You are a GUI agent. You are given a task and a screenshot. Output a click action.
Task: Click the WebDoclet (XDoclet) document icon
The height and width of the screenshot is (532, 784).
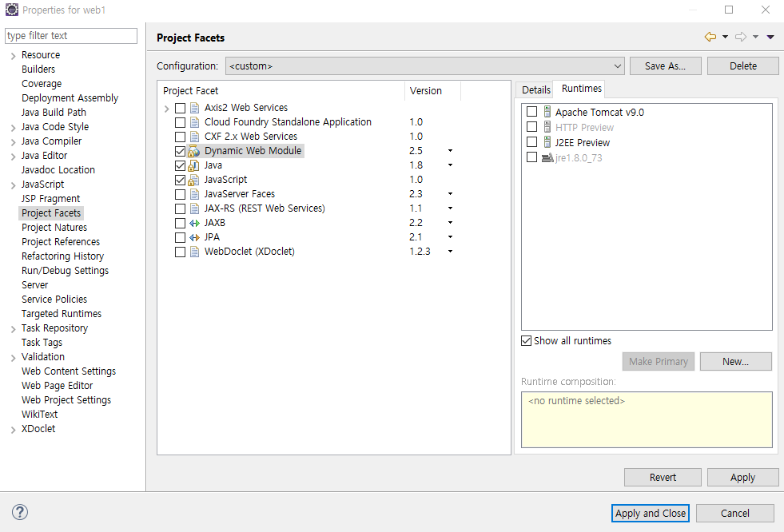194,252
